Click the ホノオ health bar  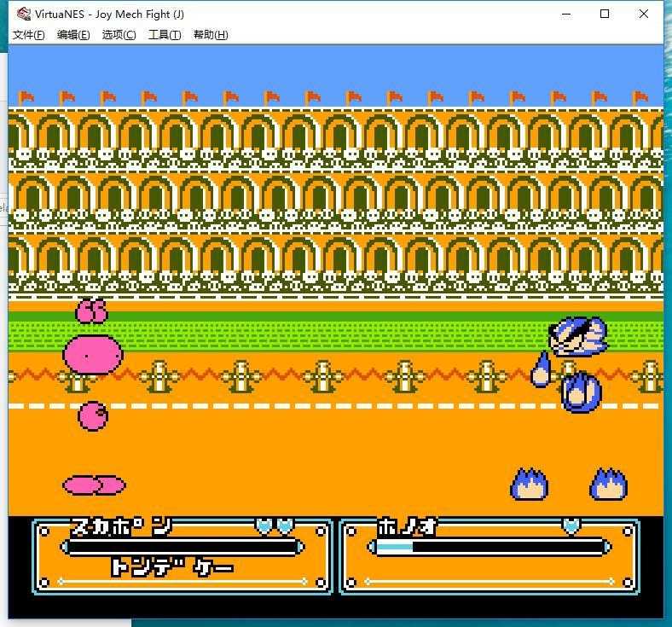coord(489,547)
